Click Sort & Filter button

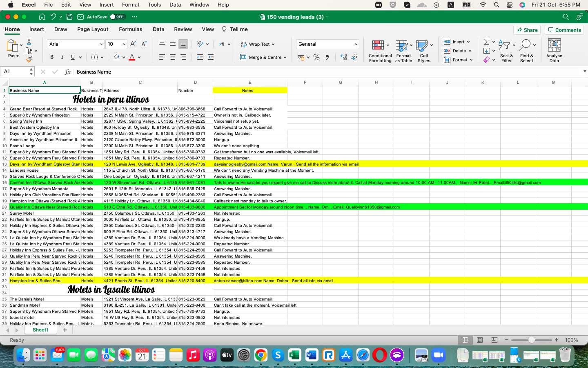click(506, 51)
